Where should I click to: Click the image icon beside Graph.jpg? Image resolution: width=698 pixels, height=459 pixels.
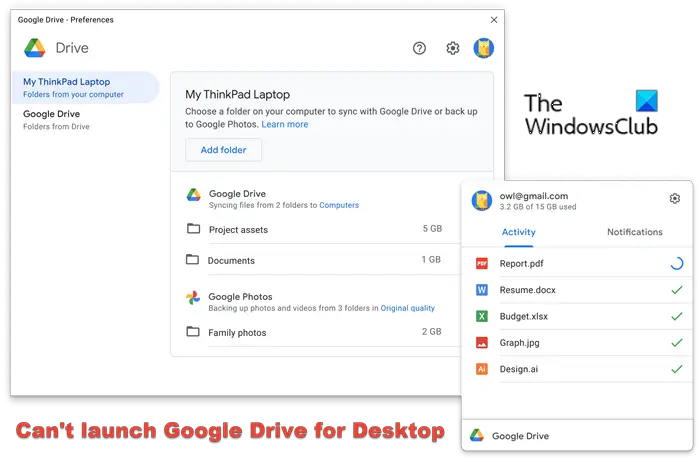coord(482,342)
